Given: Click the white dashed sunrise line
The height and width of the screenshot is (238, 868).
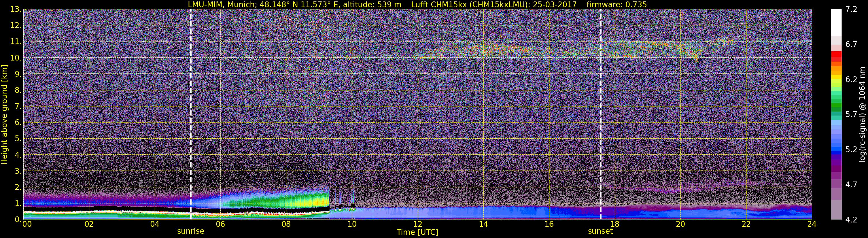Looking at the screenshot, I should 191,114.
